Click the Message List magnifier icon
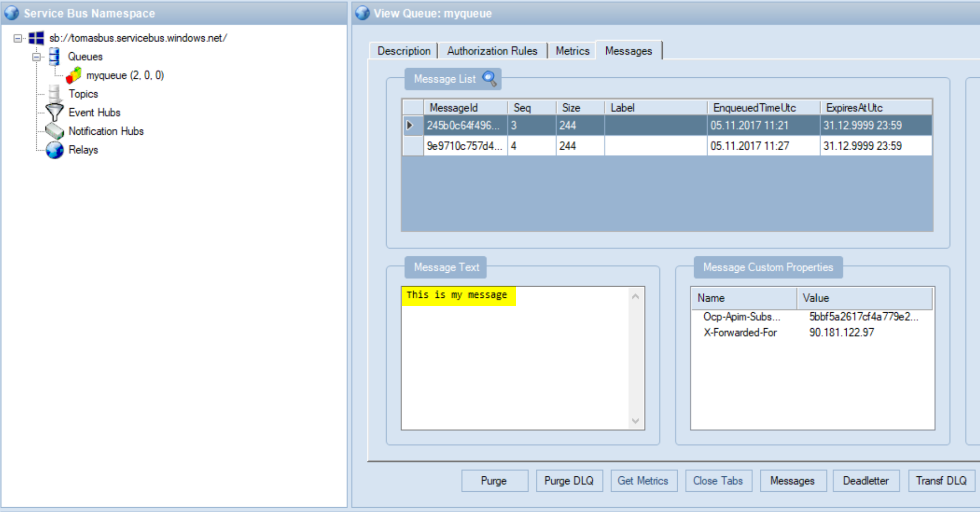980x512 pixels. click(x=489, y=79)
